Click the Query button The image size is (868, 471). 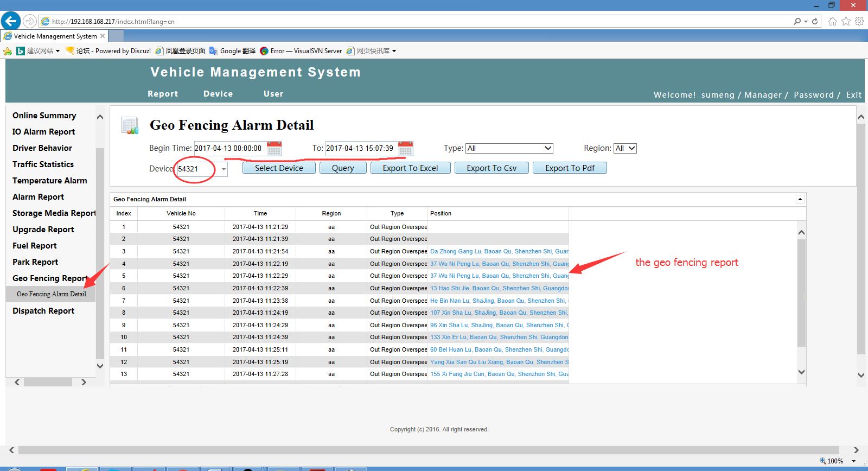343,168
